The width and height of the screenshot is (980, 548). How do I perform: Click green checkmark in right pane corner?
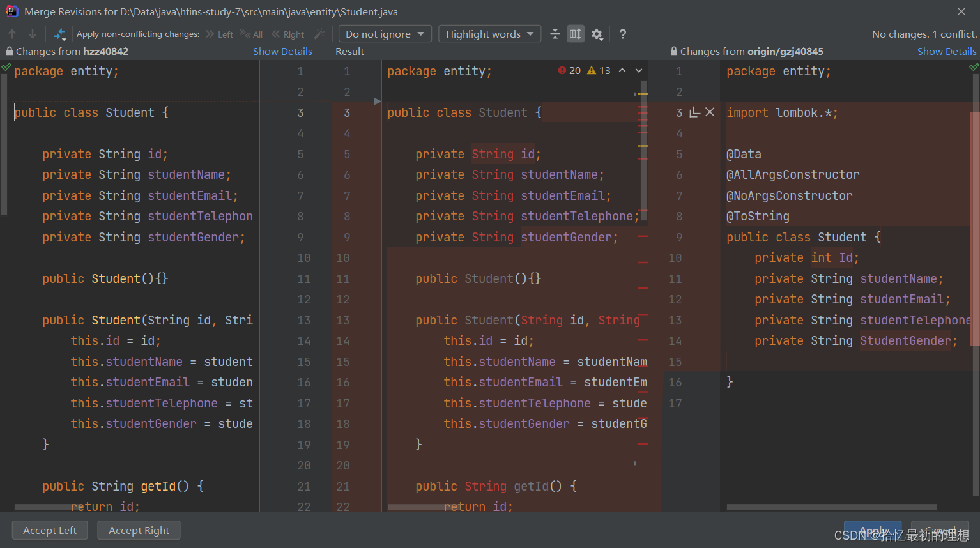[x=974, y=66]
